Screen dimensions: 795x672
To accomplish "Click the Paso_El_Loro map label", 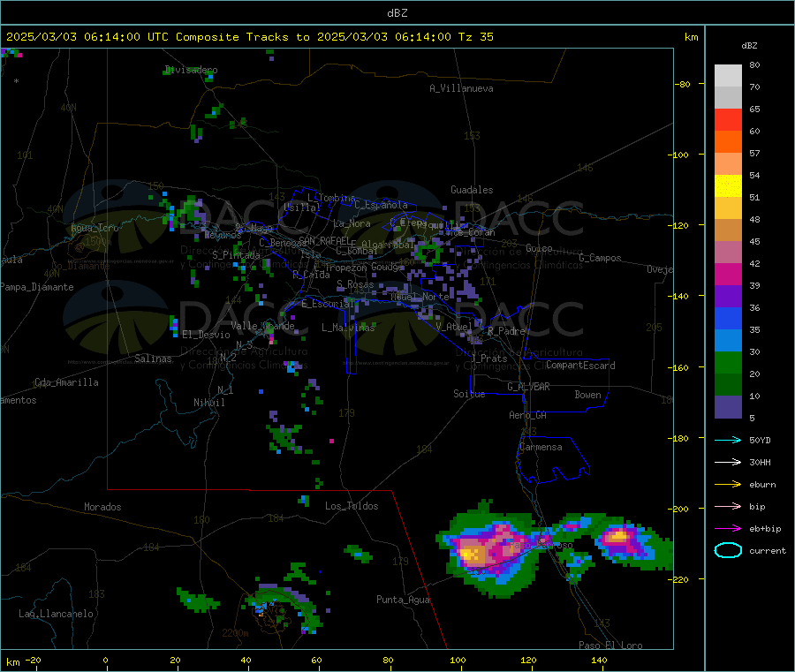I will (x=610, y=646).
